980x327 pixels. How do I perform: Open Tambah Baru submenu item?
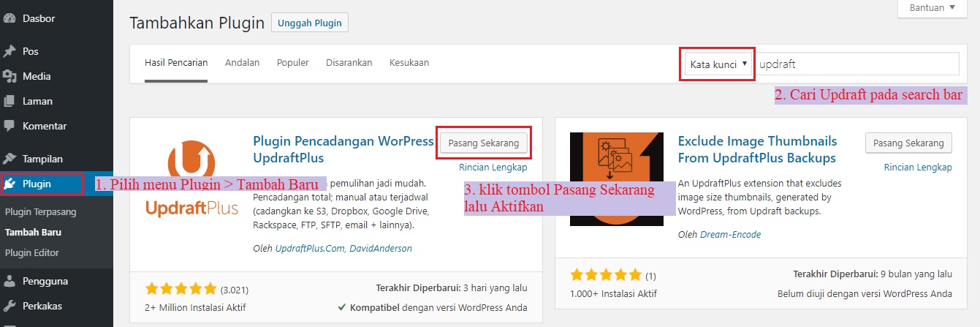tap(33, 233)
